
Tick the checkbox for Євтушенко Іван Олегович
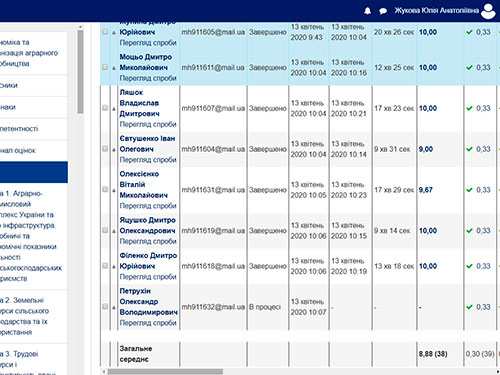pyautogui.click(x=105, y=148)
